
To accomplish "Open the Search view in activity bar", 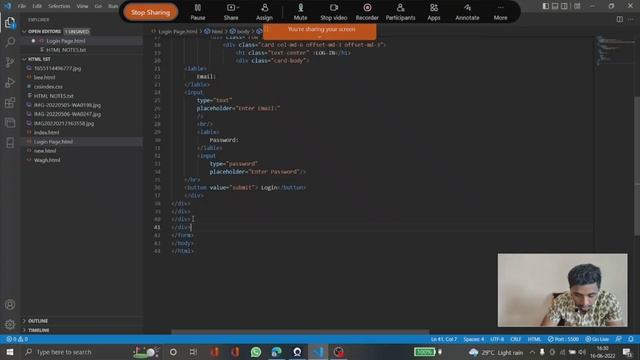I will pyautogui.click(x=10, y=42).
